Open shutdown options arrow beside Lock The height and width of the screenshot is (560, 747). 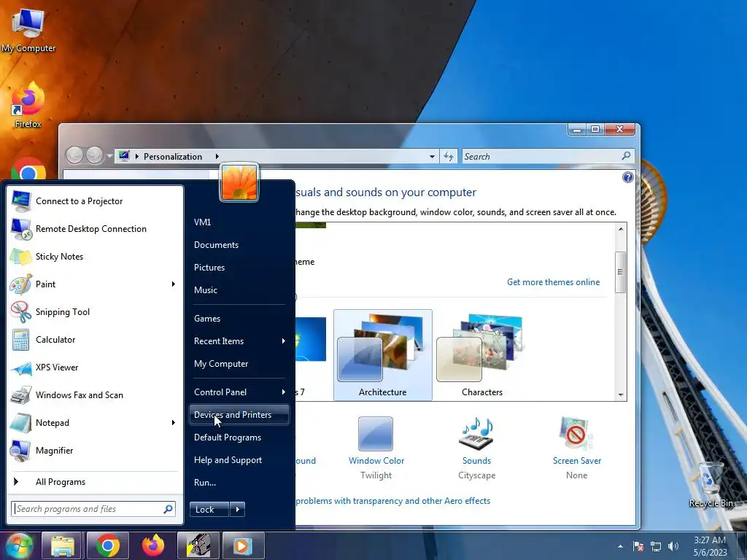click(237, 510)
